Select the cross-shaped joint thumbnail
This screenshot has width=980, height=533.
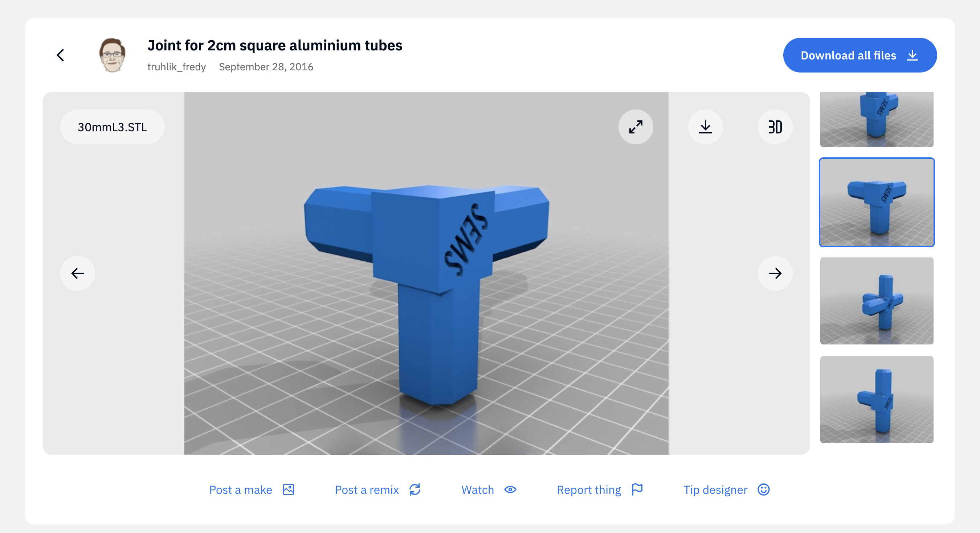coord(877,301)
